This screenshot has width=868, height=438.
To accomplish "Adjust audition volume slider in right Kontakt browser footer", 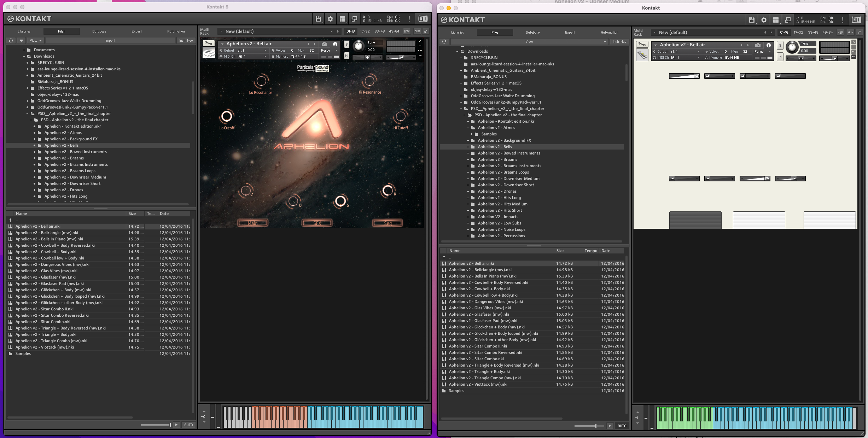I will point(589,426).
